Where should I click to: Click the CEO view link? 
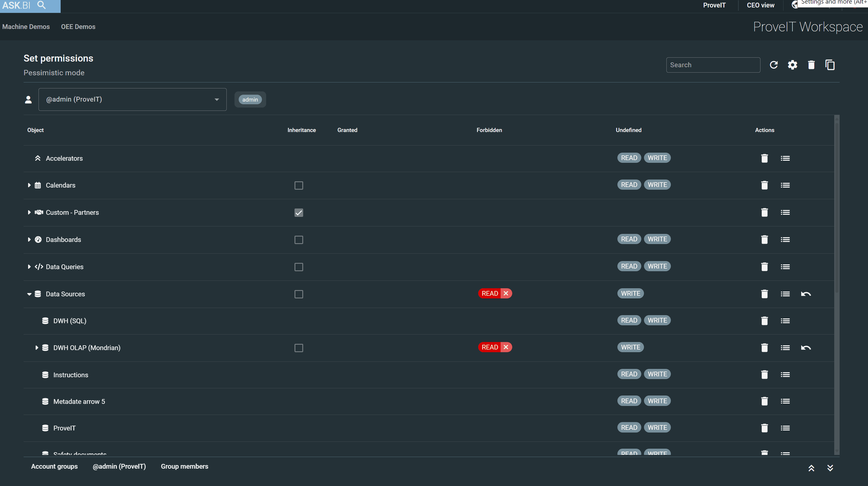[x=760, y=5]
